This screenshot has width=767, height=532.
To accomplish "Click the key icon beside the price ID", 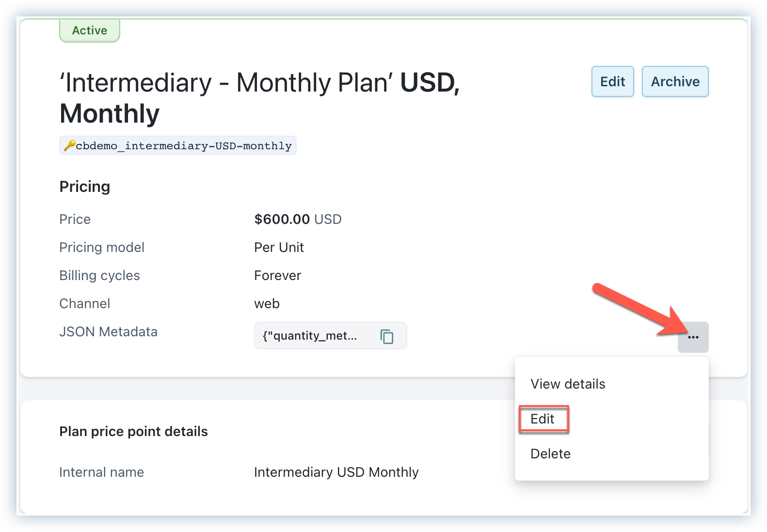I will [69, 145].
